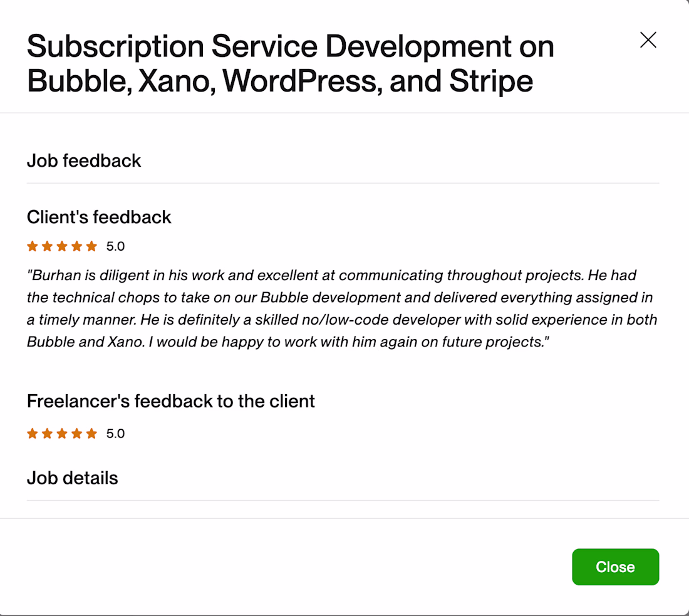Click second star in Client's feedback rating

coord(47,246)
